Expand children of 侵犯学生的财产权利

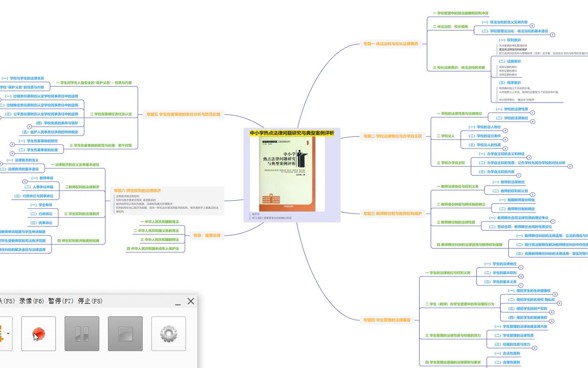coord(552,312)
